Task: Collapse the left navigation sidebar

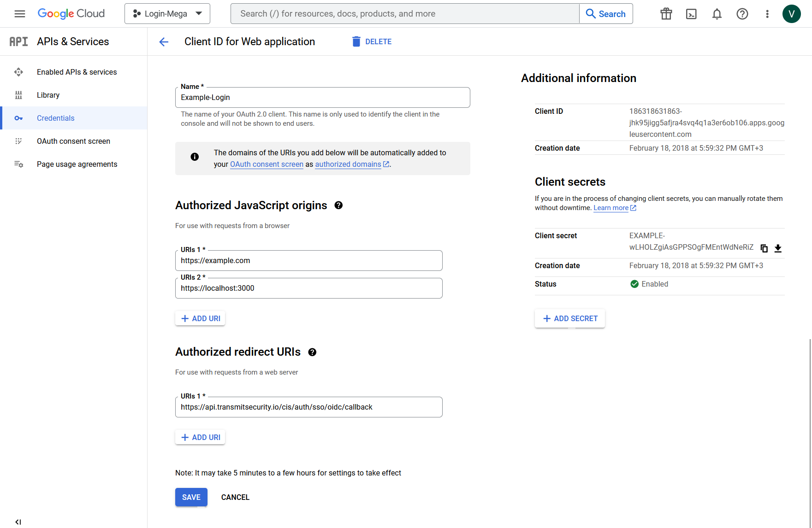Action: [x=18, y=522]
